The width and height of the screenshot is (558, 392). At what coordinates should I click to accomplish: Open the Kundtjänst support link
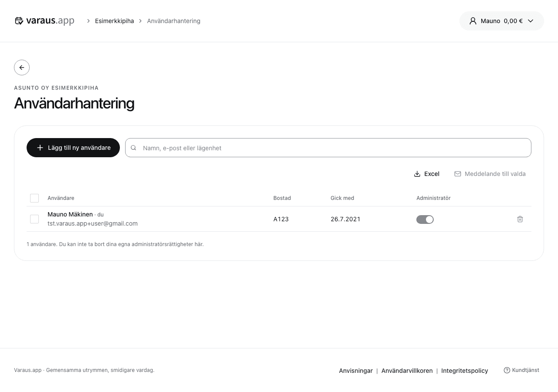click(521, 370)
